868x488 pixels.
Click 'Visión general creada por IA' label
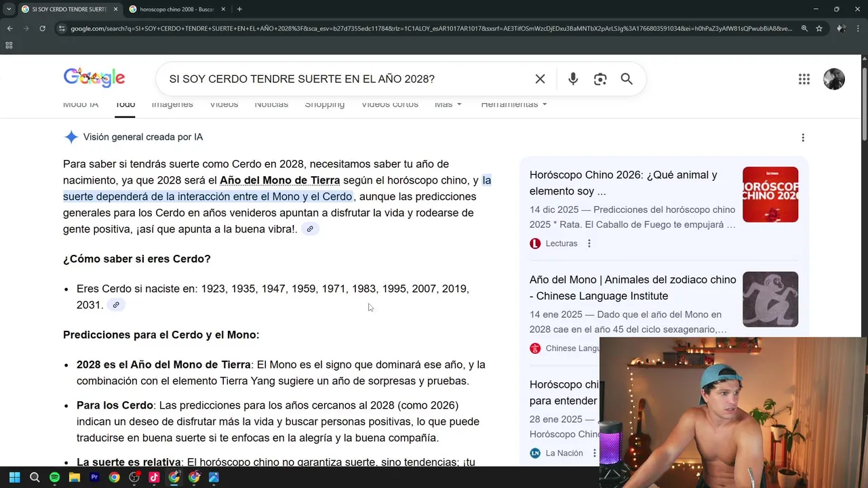pyautogui.click(x=143, y=137)
